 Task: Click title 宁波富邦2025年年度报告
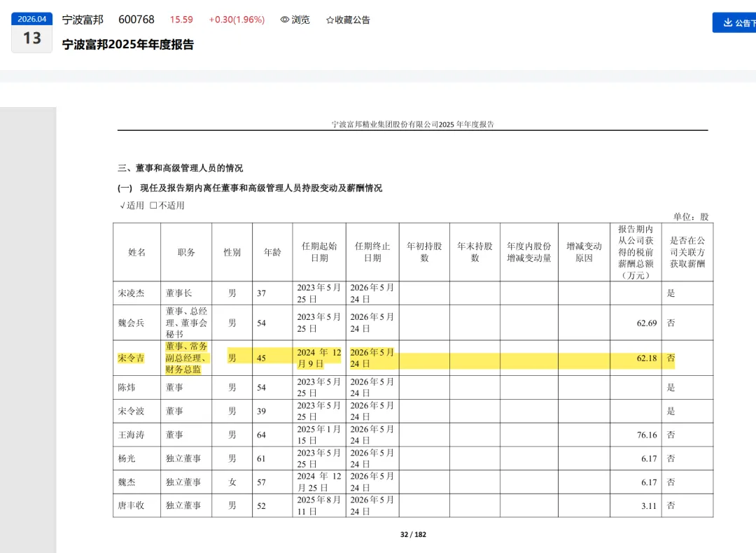click(x=128, y=44)
